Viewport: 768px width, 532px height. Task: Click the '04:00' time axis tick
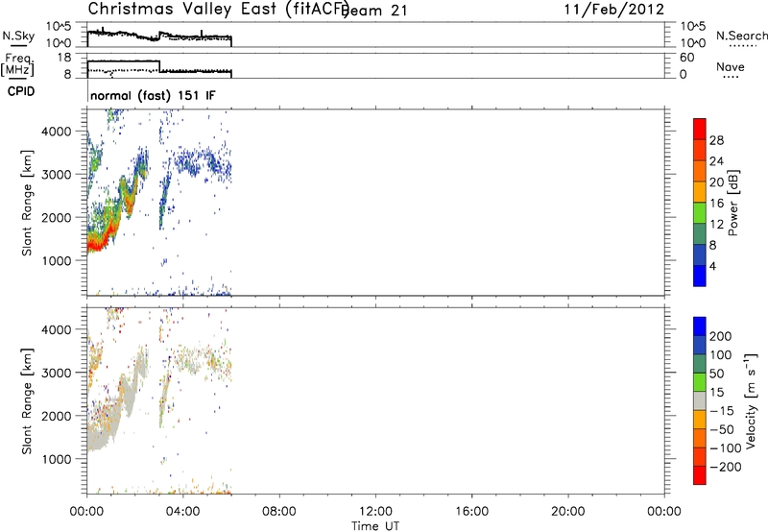pyautogui.click(x=183, y=512)
